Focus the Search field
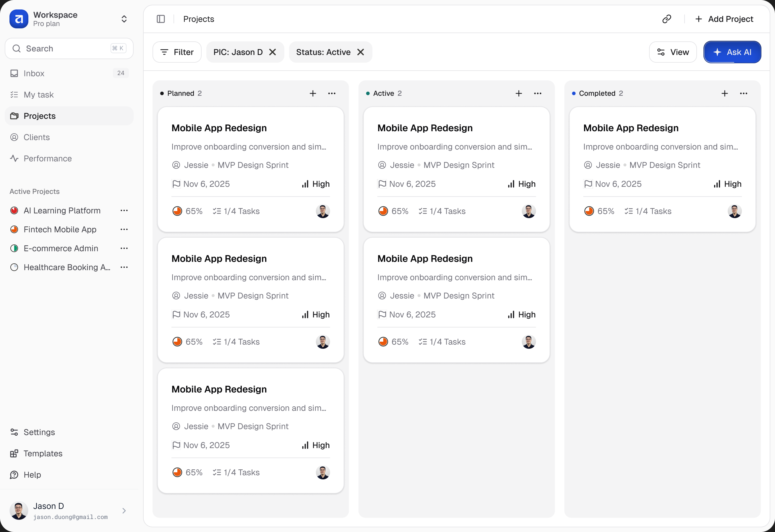 click(69, 49)
